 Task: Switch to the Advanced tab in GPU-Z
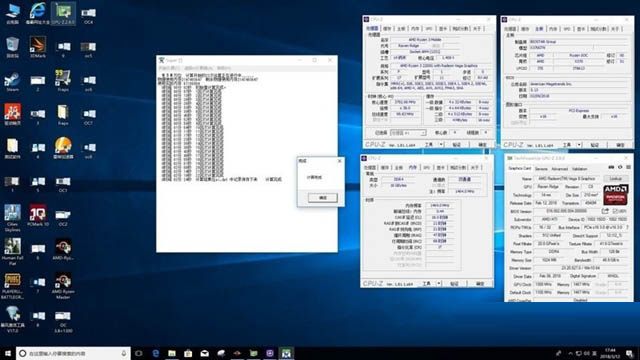click(x=559, y=169)
